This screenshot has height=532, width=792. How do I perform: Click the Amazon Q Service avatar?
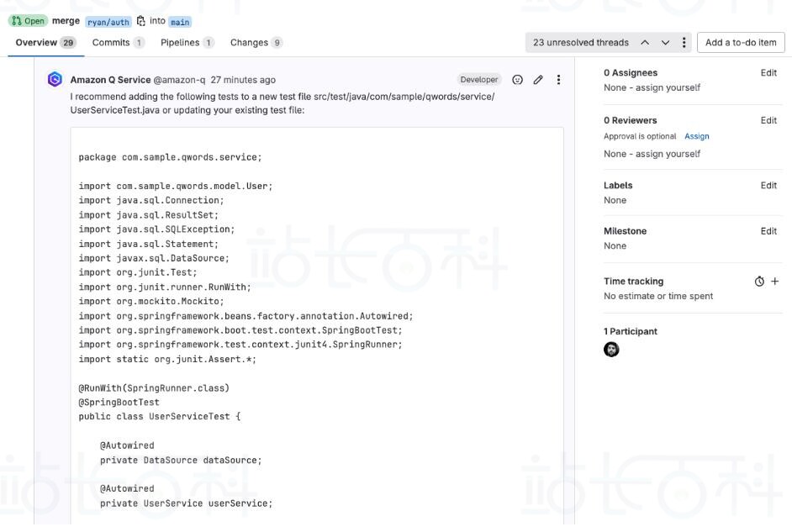coord(55,80)
